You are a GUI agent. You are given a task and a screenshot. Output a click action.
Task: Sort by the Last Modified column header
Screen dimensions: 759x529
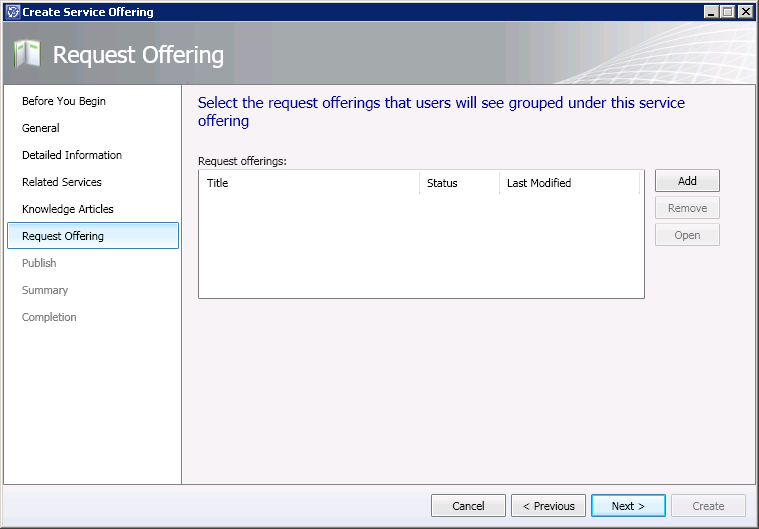[567, 183]
